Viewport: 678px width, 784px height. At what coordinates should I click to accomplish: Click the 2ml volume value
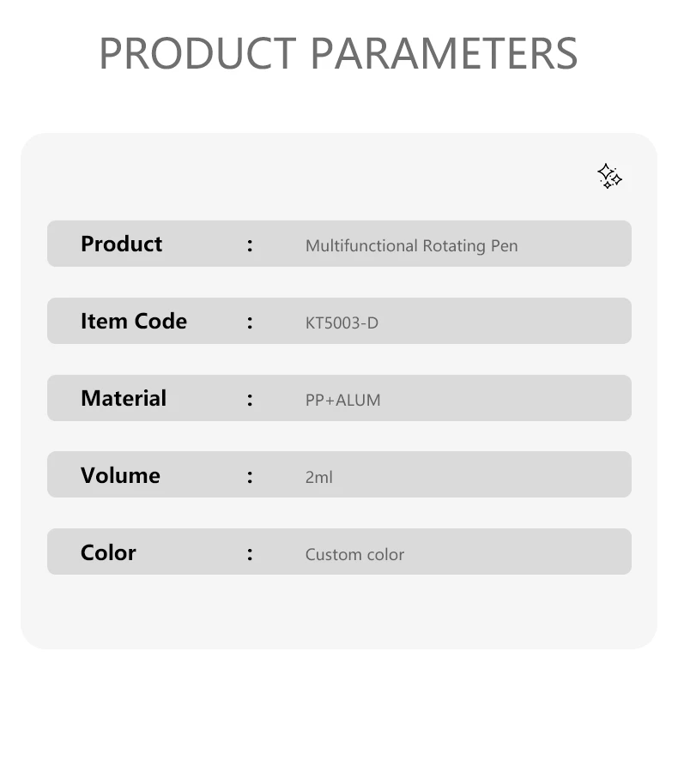click(x=318, y=477)
